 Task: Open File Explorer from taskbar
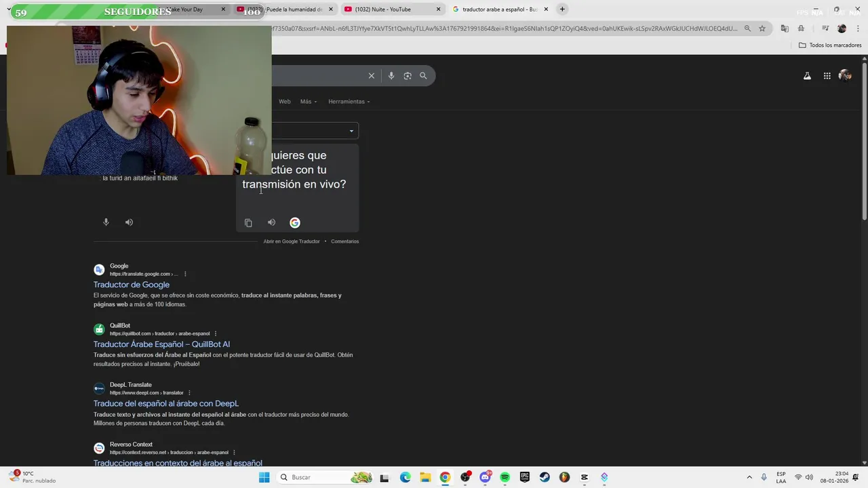(x=425, y=477)
